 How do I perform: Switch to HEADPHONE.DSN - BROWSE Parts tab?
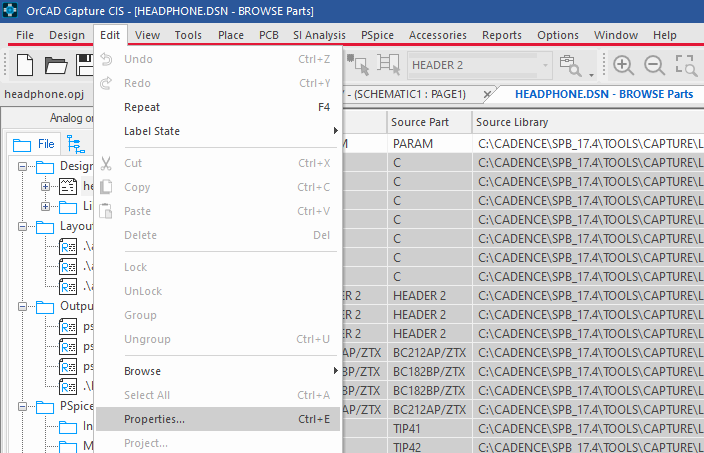(x=604, y=94)
